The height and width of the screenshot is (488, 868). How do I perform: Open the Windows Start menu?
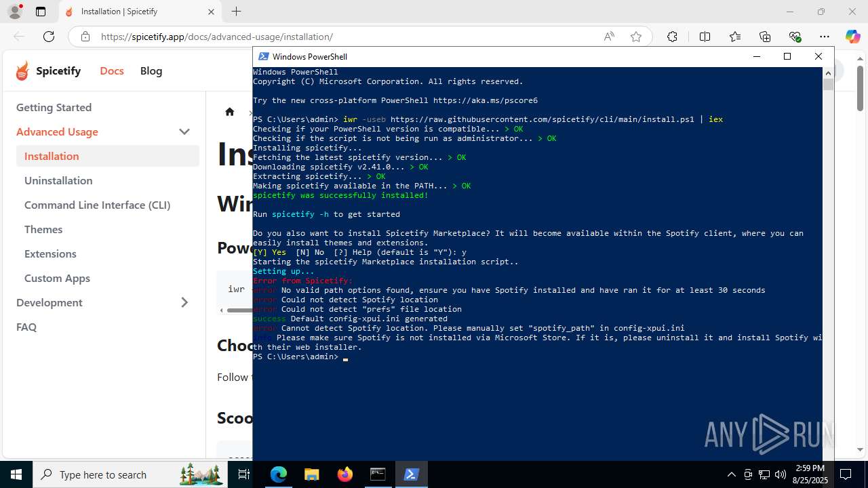16,474
